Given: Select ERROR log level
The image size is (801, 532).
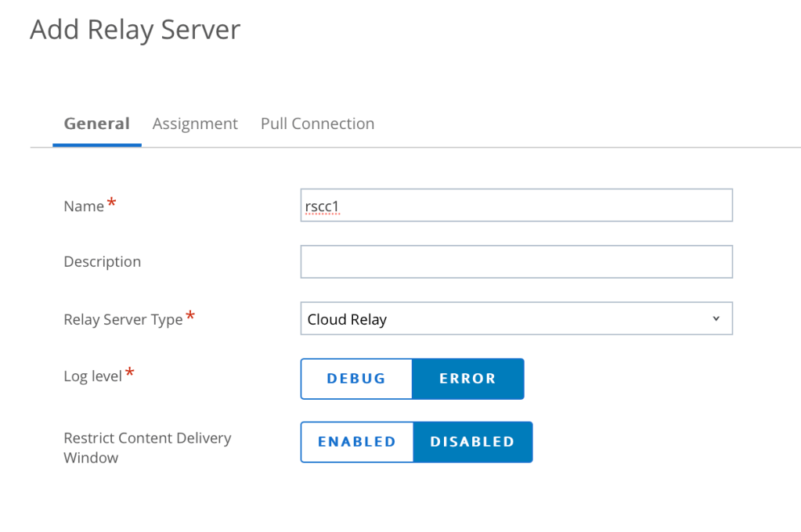Looking at the screenshot, I should (467, 379).
